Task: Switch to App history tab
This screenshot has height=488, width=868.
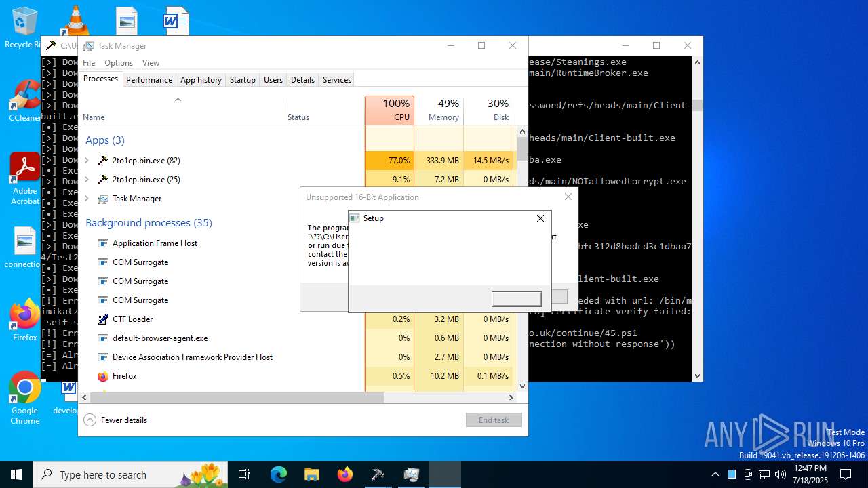Action: click(201, 79)
